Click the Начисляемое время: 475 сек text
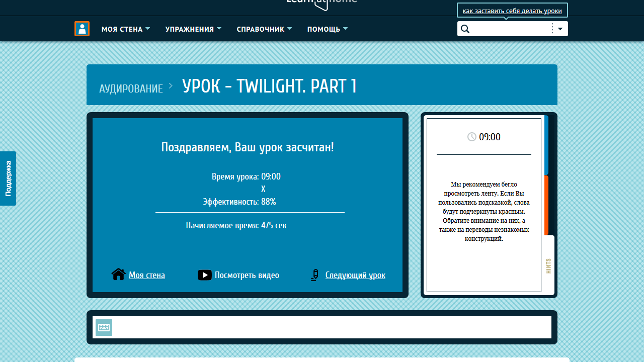 coord(236,225)
